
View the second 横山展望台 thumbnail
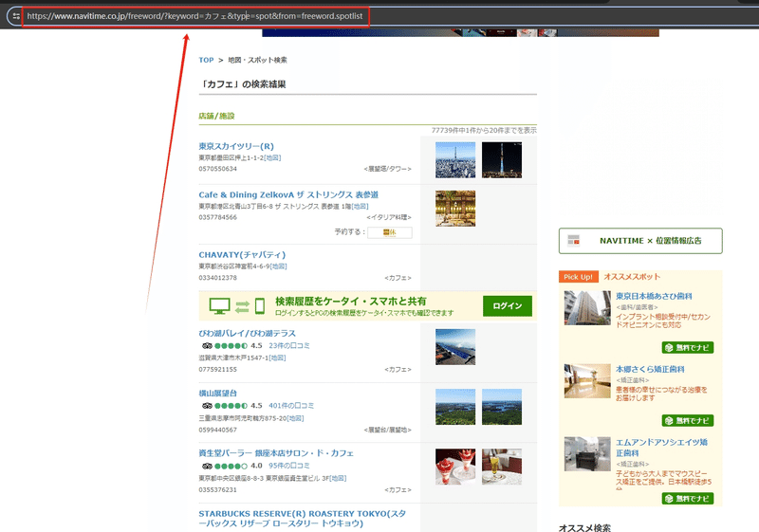point(502,407)
